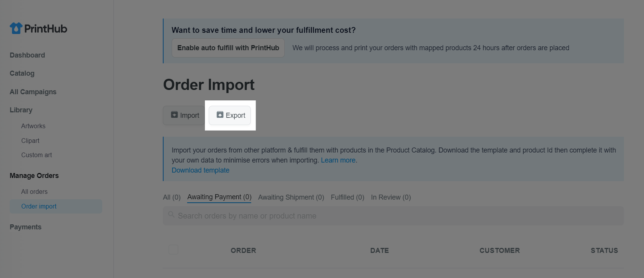Expand the Library section
This screenshot has height=278, width=644.
coord(21,110)
